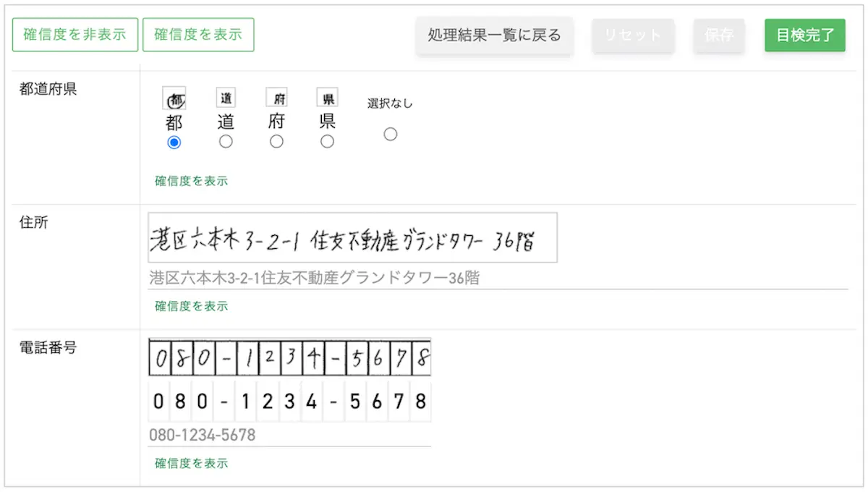Select the 府 radio button
Screen dimensions: 868x492
[x=276, y=142]
